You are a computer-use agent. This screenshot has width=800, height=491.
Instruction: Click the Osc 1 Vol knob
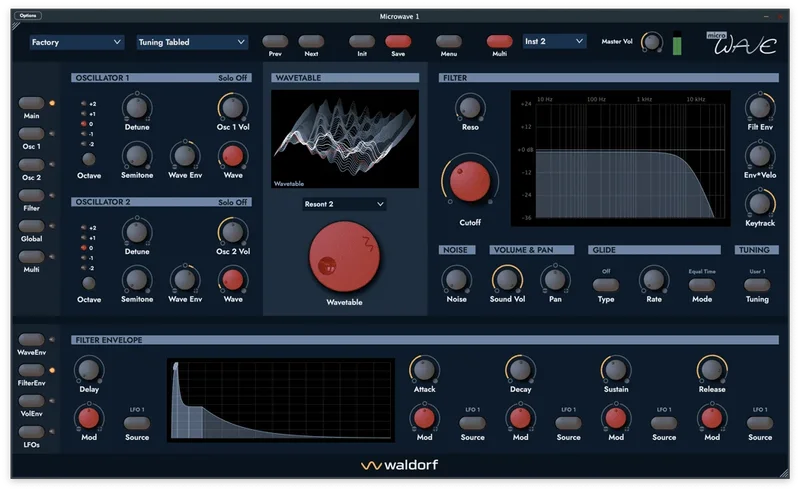233,108
